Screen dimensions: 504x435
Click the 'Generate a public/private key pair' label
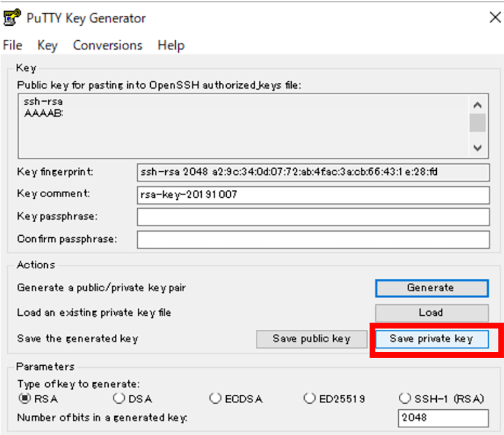(x=101, y=288)
